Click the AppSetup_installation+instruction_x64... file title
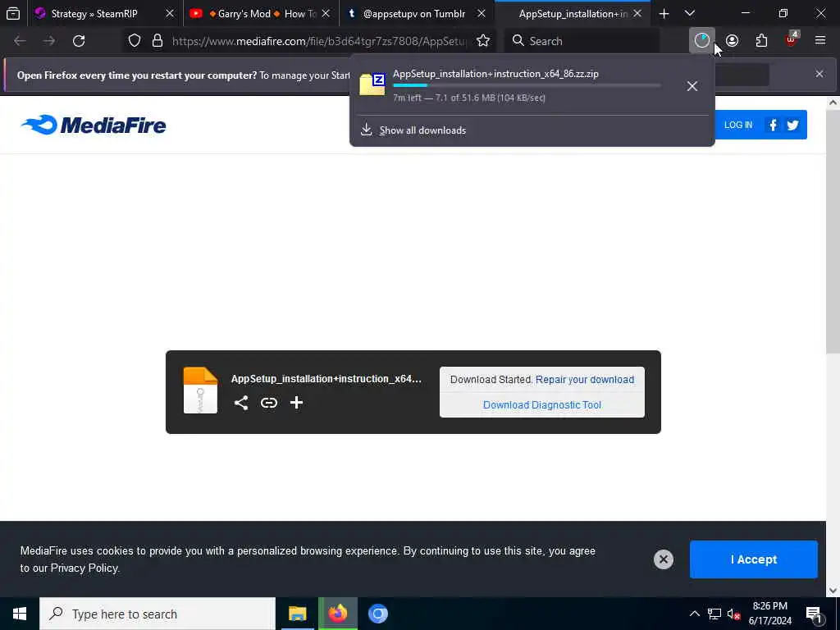This screenshot has height=630, width=840. coord(326,379)
